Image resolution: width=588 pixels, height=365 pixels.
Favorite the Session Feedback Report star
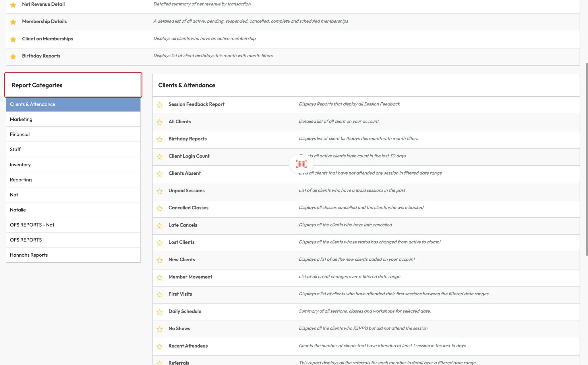[x=160, y=105]
